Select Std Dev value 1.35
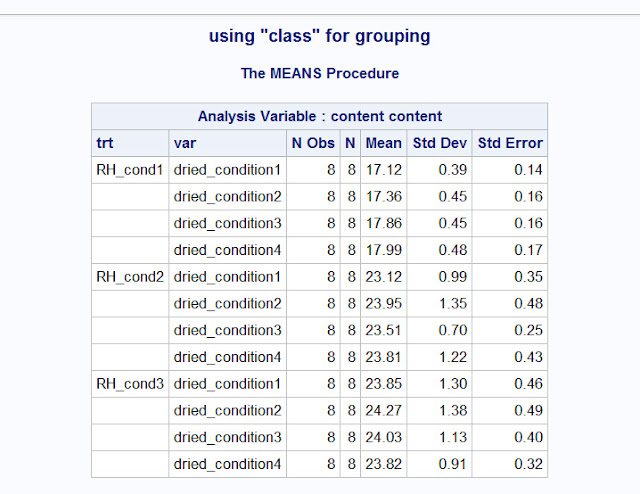Image resolution: width=640 pixels, height=494 pixels. pyautogui.click(x=453, y=304)
